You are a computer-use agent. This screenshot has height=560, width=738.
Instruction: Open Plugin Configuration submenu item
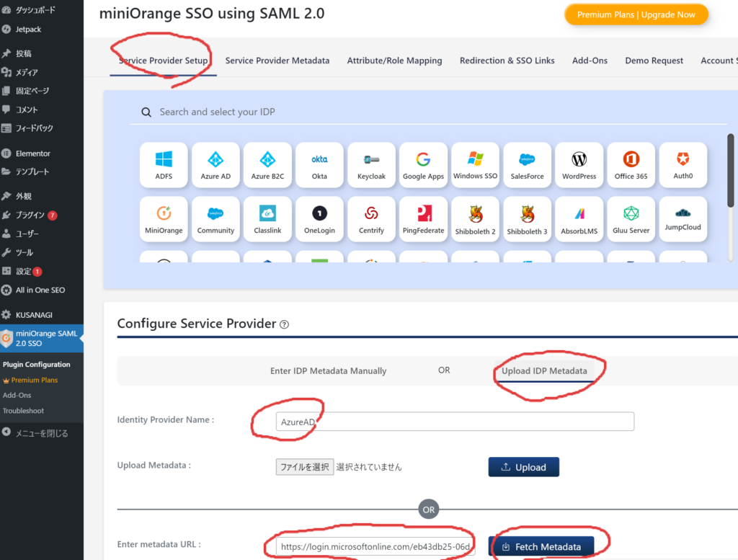pos(36,365)
